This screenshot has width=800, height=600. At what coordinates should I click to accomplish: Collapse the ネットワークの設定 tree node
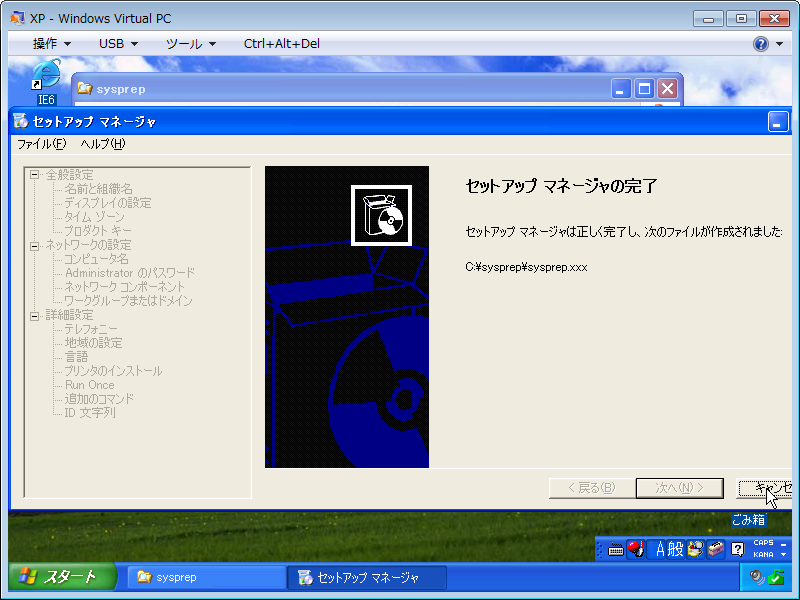[x=34, y=246]
